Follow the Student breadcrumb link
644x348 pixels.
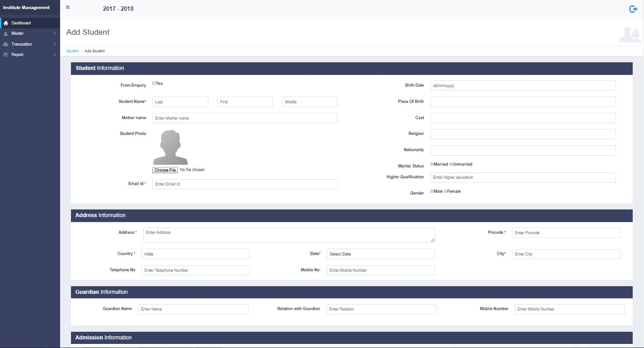(72, 51)
